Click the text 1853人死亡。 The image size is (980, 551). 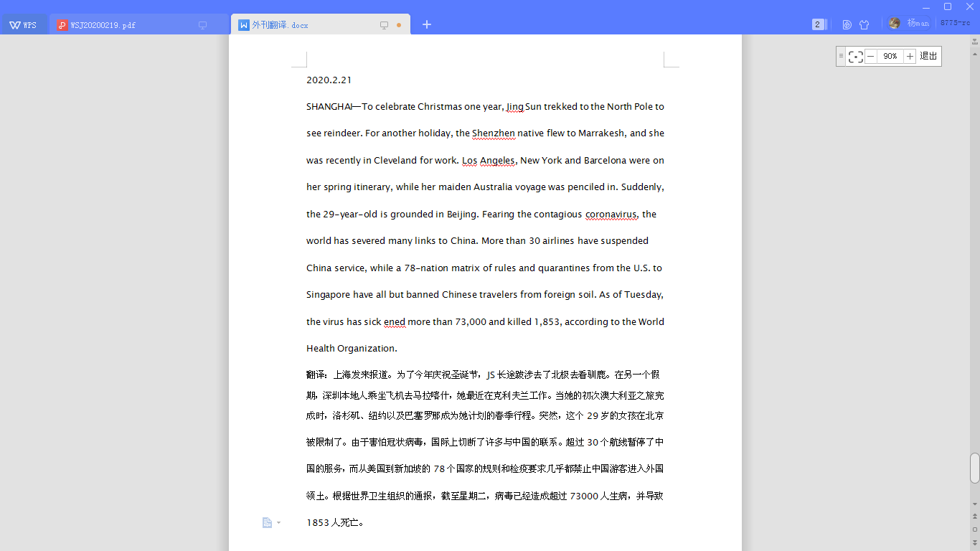click(x=335, y=523)
